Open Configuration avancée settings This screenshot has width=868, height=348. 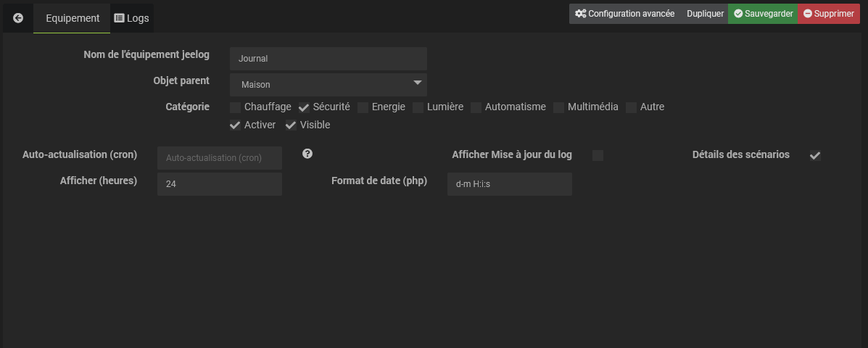624,14
